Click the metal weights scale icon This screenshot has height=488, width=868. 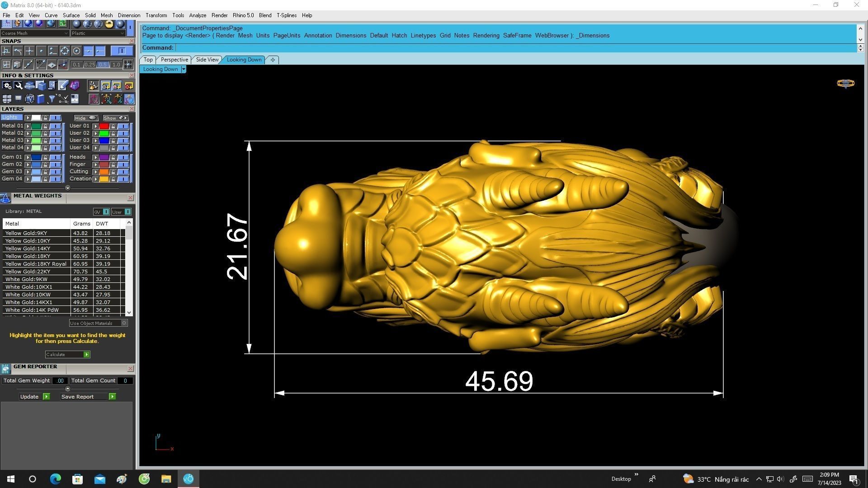click(5, 198)
